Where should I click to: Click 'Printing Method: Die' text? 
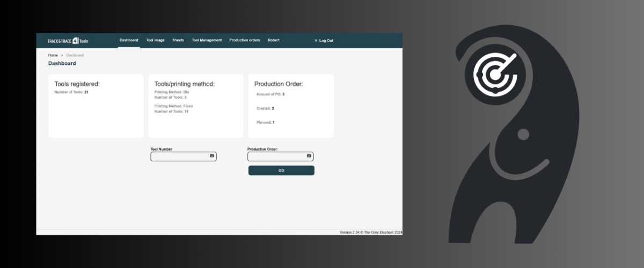coord(172,92)
